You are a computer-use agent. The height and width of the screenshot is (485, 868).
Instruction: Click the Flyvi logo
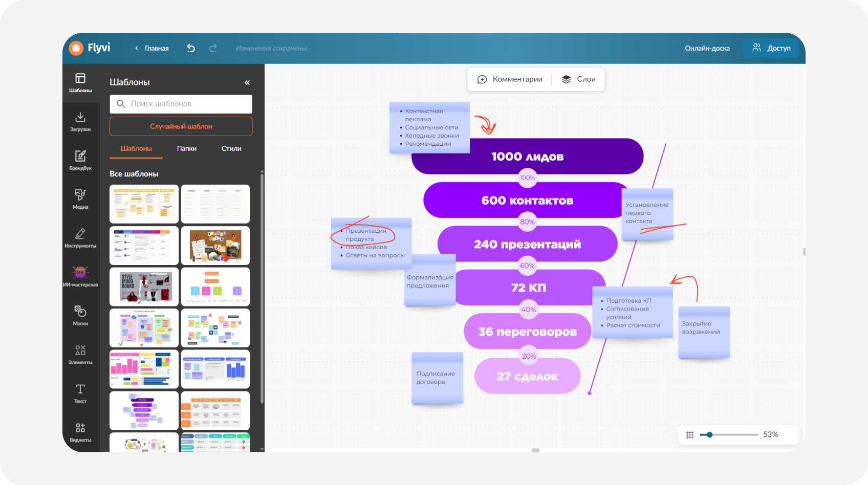(90, 48)
